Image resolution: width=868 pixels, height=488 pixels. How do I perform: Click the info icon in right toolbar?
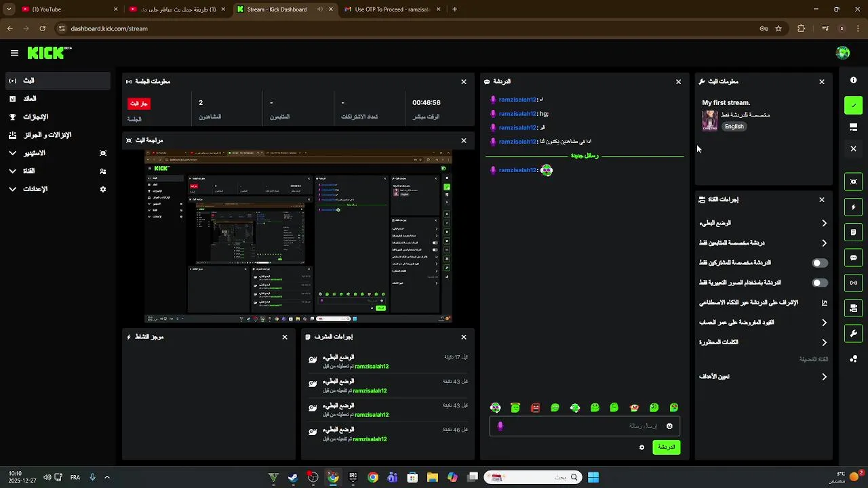click(853, 80)
